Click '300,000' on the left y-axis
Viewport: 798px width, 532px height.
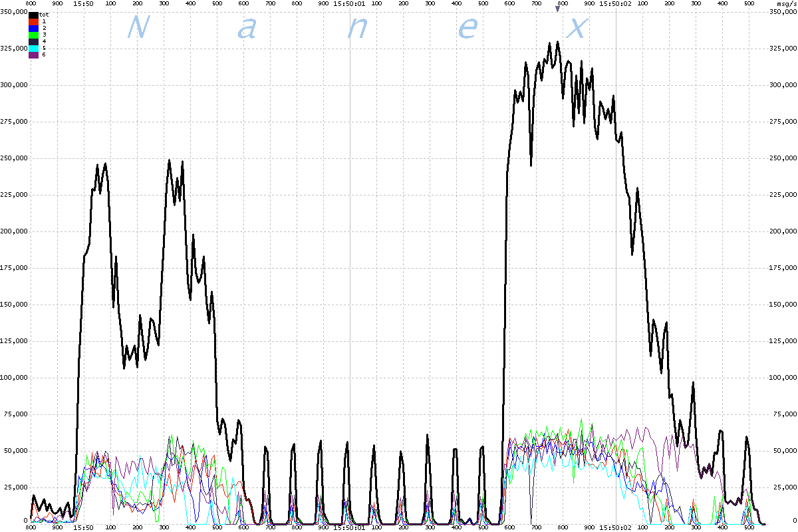13,85
